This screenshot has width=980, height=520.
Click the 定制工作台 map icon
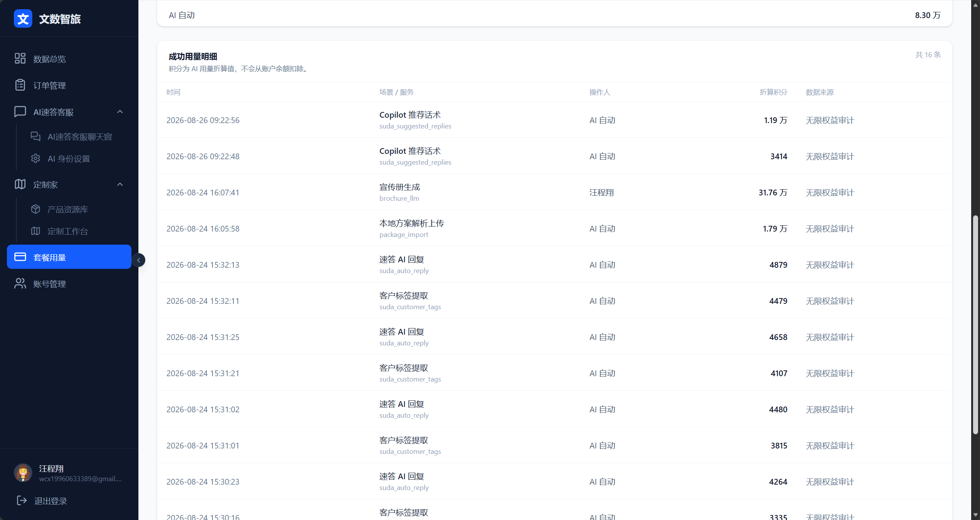(35, 231)
